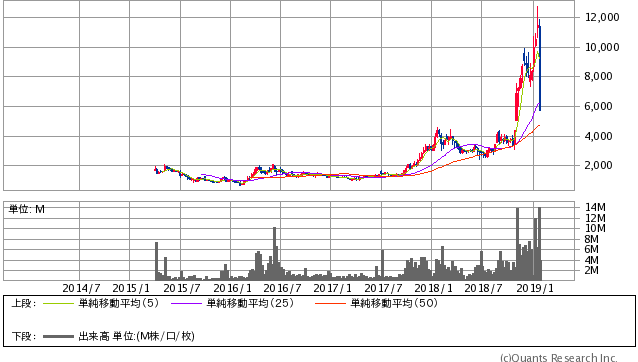Click the 14M volume axis label

point(595,207)
